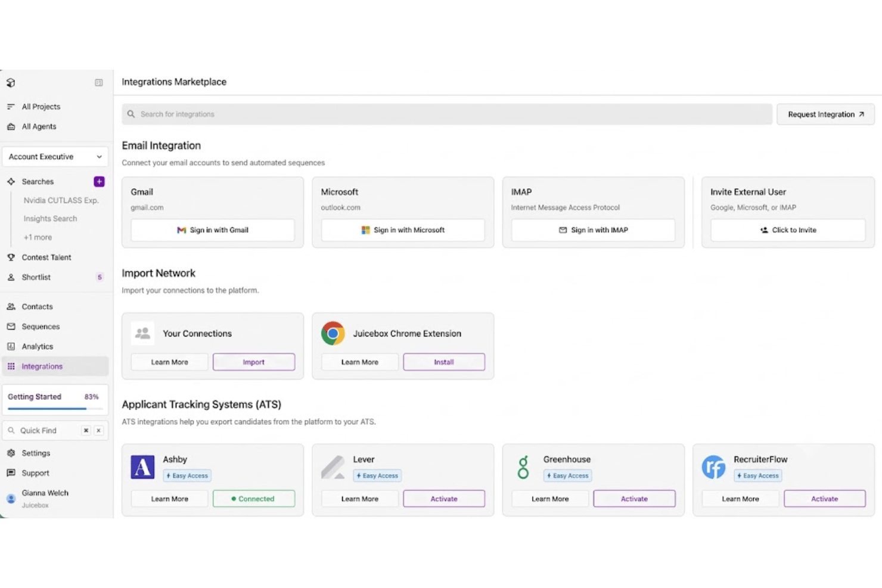This screenshot has width=882, height=588.
Task: Click the Integrations Marketplace heading
Action: click(174, 82)
